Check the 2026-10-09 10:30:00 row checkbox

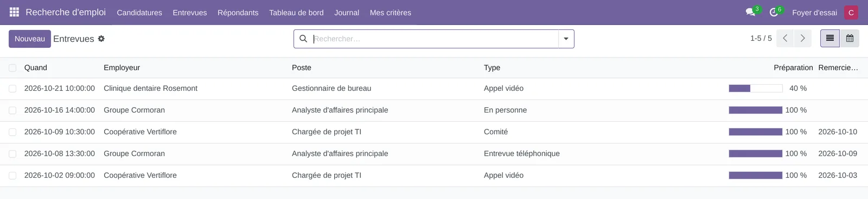coord(12,132)
